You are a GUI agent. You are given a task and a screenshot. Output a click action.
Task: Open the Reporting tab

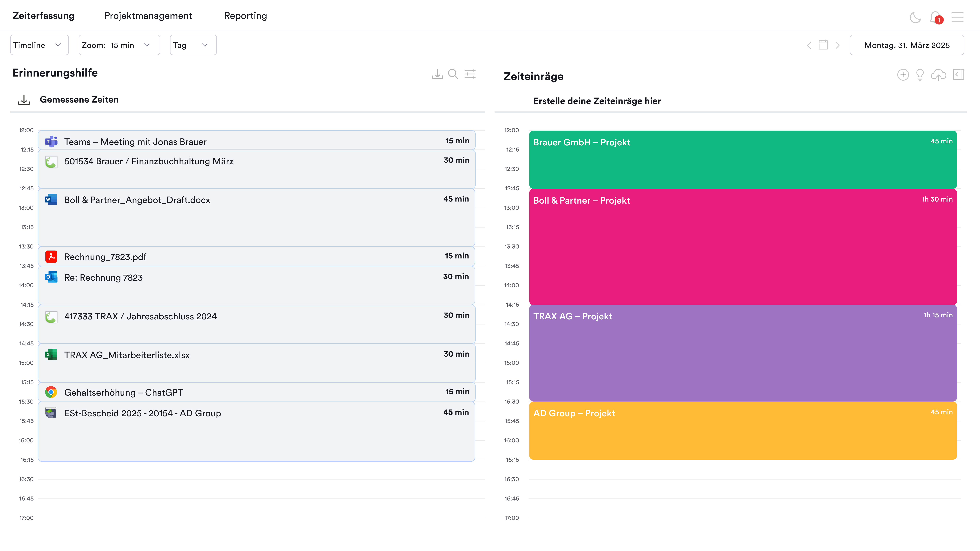click(245, 16)
